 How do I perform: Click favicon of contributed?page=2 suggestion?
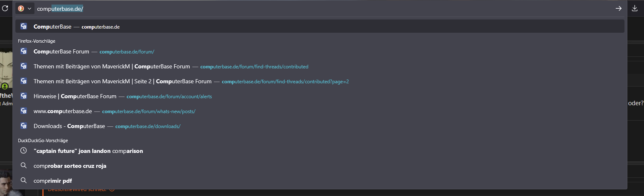[24, 81]
